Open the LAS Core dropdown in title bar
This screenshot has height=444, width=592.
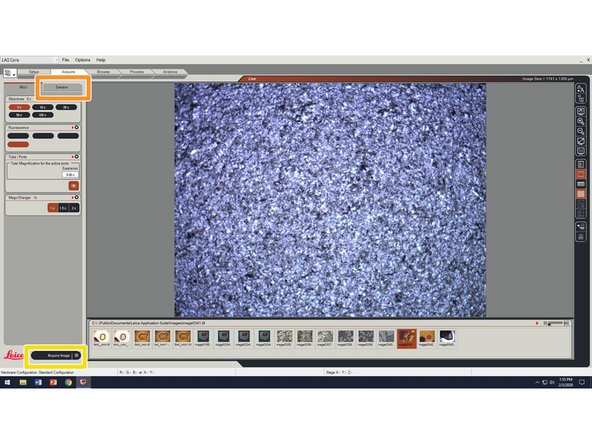pos(29,60)
